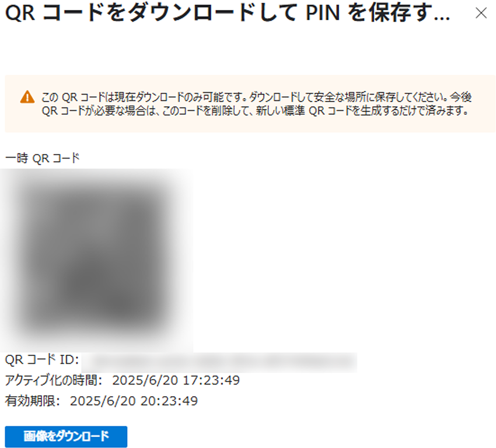Select the blurred temporary QR code image
The image size is (496, 448).
point(96,260)
